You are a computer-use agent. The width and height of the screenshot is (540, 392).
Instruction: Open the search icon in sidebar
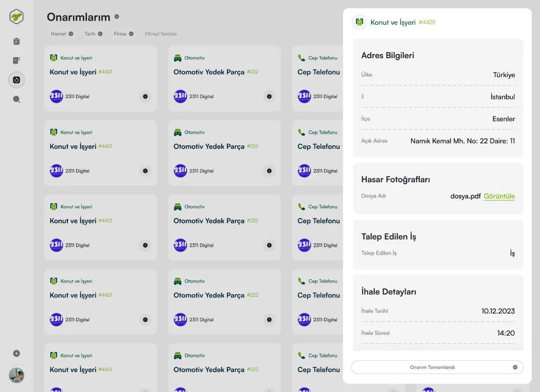click(17, 99)
